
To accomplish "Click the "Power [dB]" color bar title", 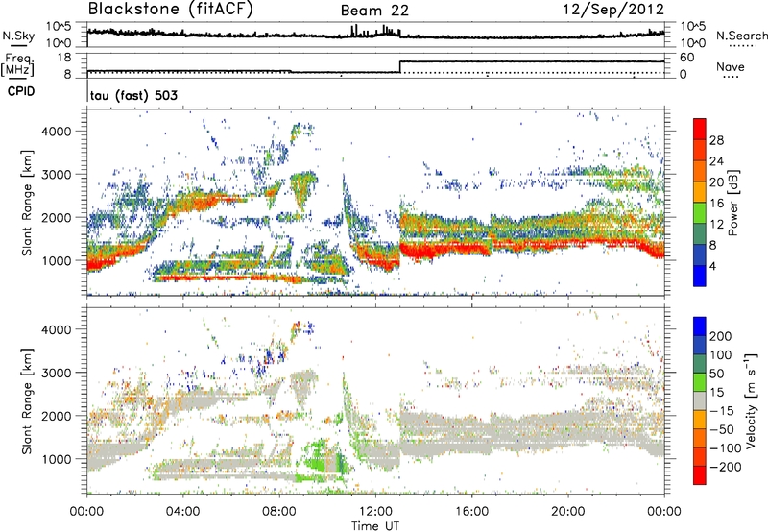I will (x=732, y=203).
